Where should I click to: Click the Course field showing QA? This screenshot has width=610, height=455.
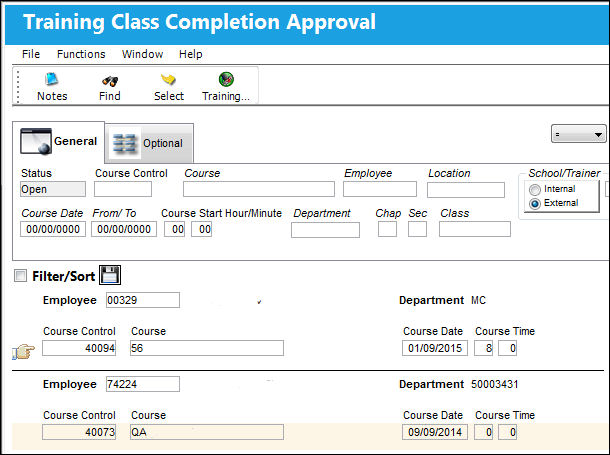207,432
